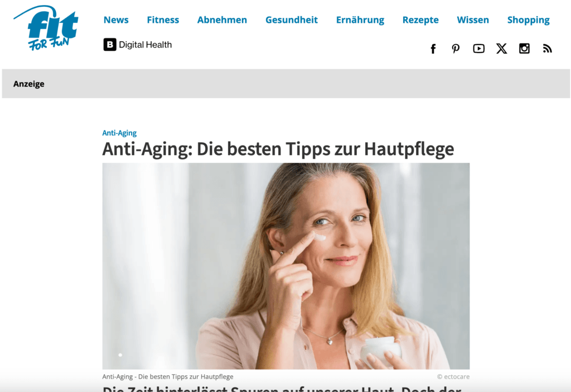Click the article photo of woman applying cream

pos(286,266)
